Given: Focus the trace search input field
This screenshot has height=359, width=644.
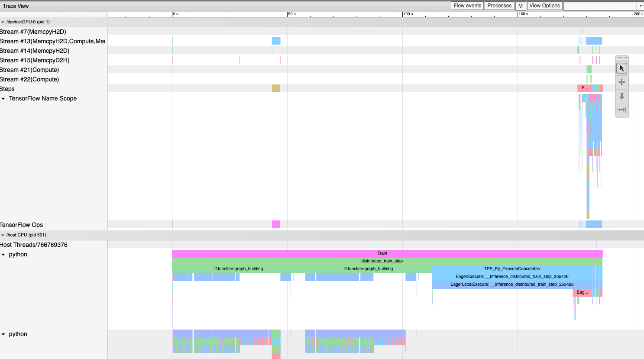Looking at the screenshot, I should (600, 6).
